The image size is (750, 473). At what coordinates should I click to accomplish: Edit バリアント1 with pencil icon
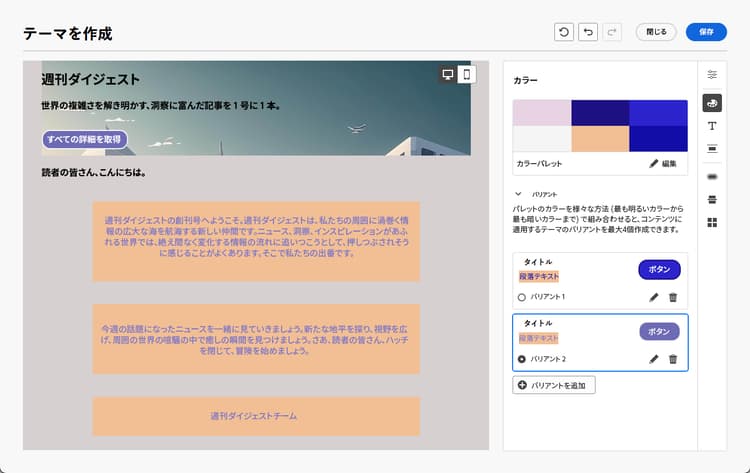click(x=654, y=297)
